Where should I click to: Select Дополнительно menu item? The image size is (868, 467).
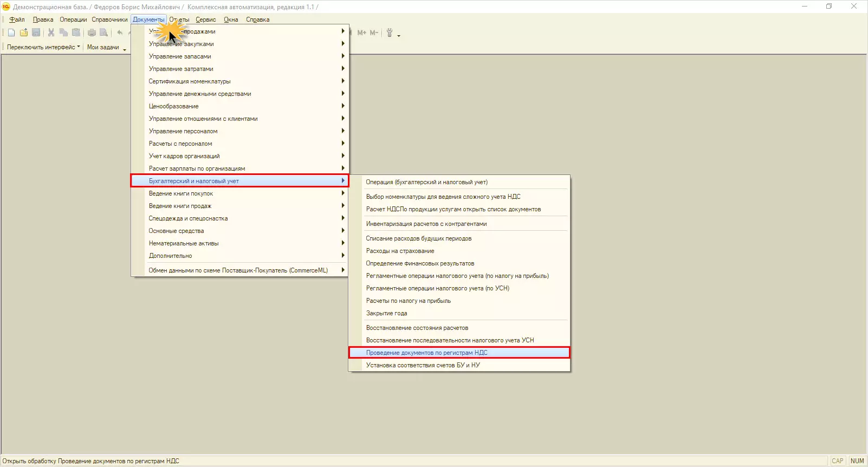pos(240,256)
